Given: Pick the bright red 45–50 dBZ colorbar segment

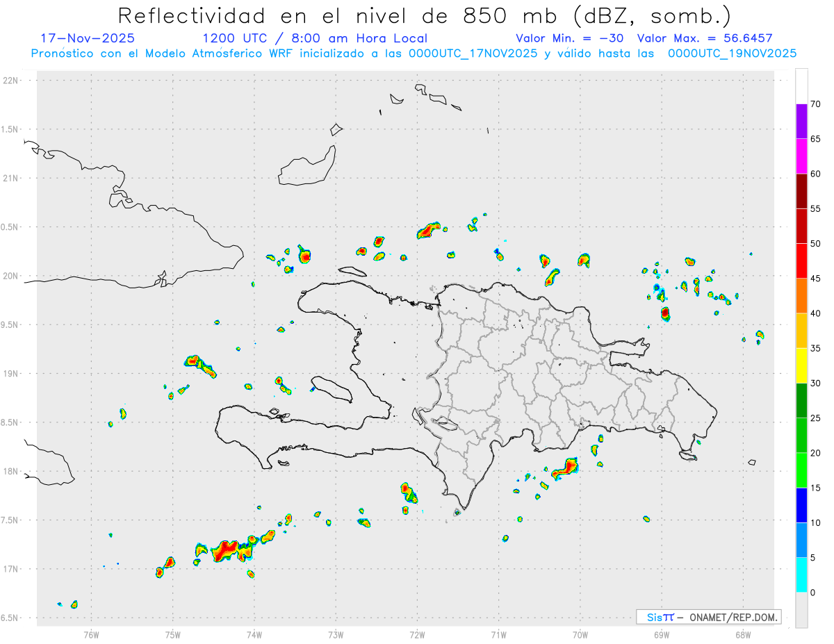Looking at the screenshot, I should 801,261.
